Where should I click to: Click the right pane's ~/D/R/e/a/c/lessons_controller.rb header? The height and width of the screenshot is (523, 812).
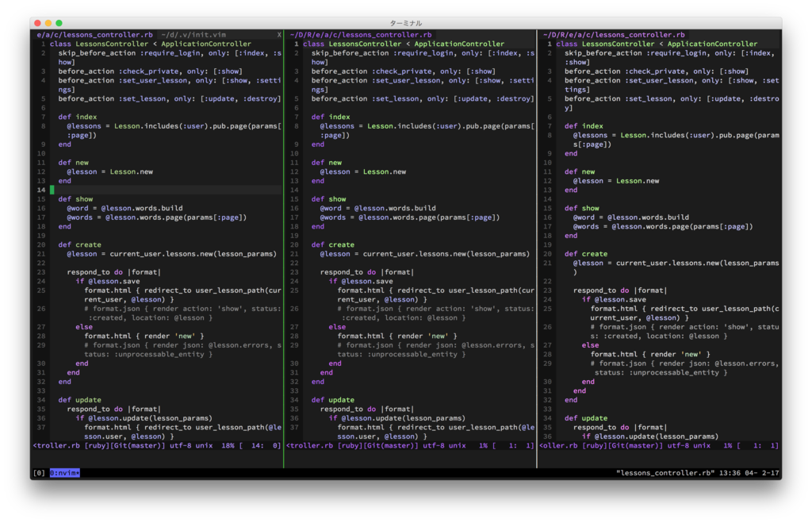click(x=614, y=35)
